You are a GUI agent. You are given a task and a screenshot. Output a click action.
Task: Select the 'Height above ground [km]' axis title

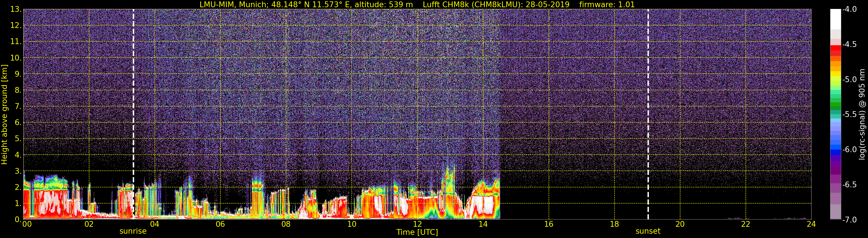click(x=4, y=115)
